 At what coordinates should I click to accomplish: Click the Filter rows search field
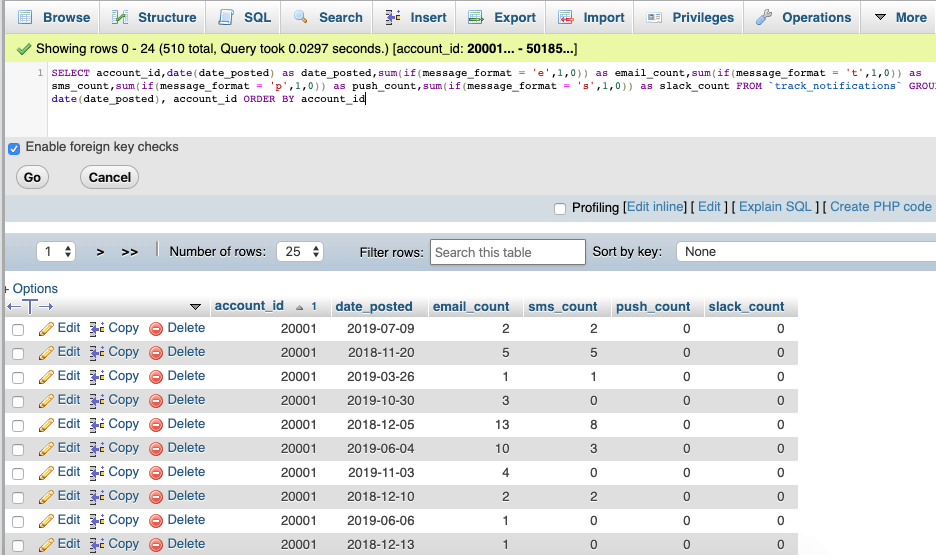tap(507, 252)
